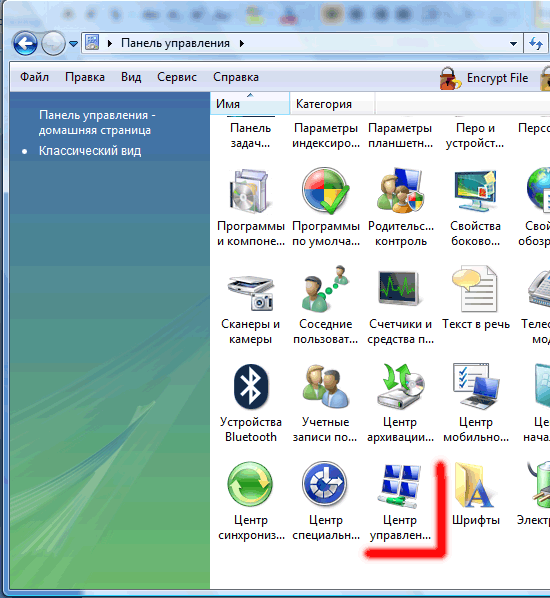Open the Сервис menu

pos(177,77)
